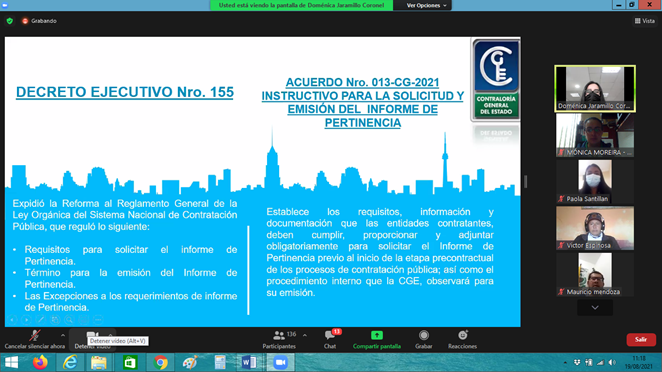Image resolution: width=662 pixels, height=372 pixels.
Task: Open the Reacciones smiley icon
Action: 463,335
